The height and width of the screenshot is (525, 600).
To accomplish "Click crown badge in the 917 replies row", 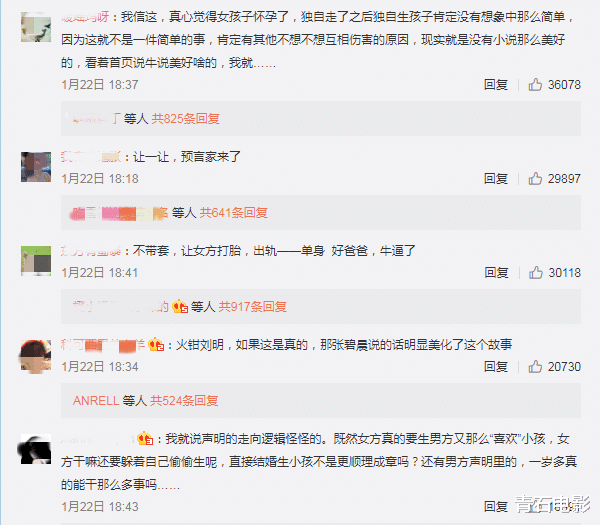I will tap(180, 307).
